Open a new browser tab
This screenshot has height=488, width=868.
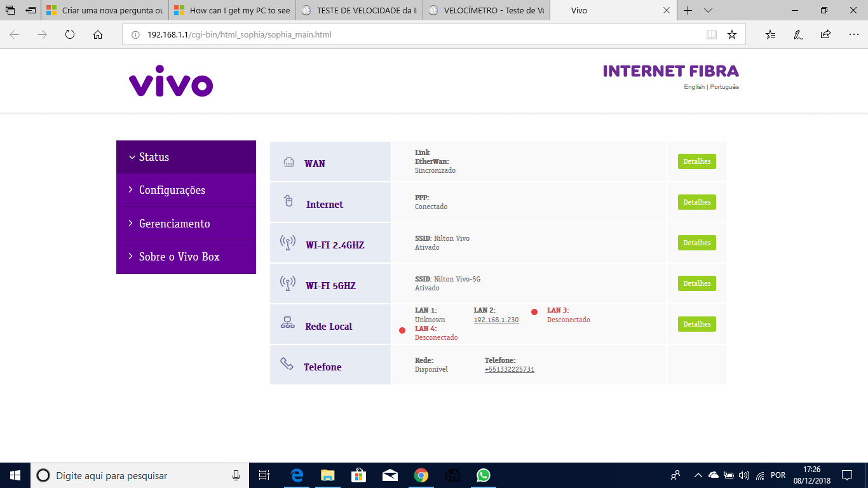click(x=688, y=10)
